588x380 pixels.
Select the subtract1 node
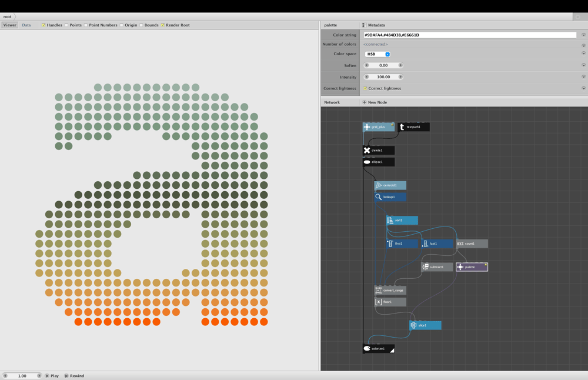pos(437,267)
